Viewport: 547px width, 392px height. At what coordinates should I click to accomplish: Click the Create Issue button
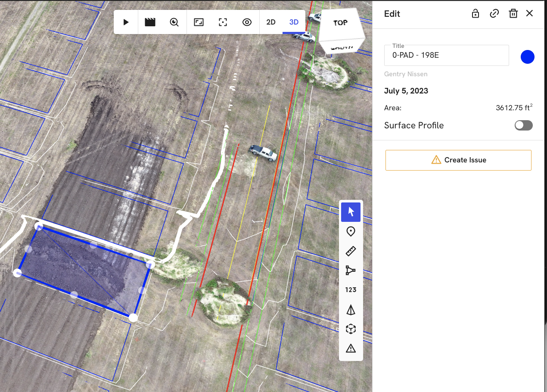[x=458, y=160]
